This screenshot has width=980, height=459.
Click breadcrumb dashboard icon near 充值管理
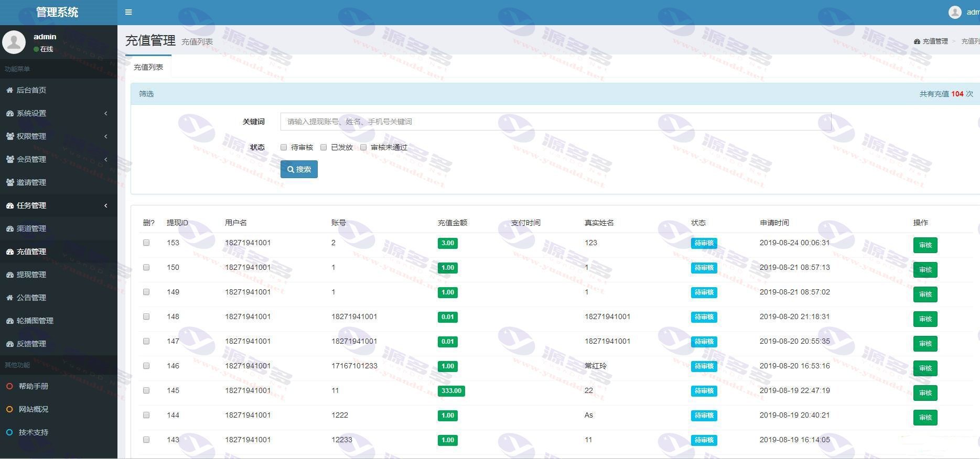click(x=917, y=41)
